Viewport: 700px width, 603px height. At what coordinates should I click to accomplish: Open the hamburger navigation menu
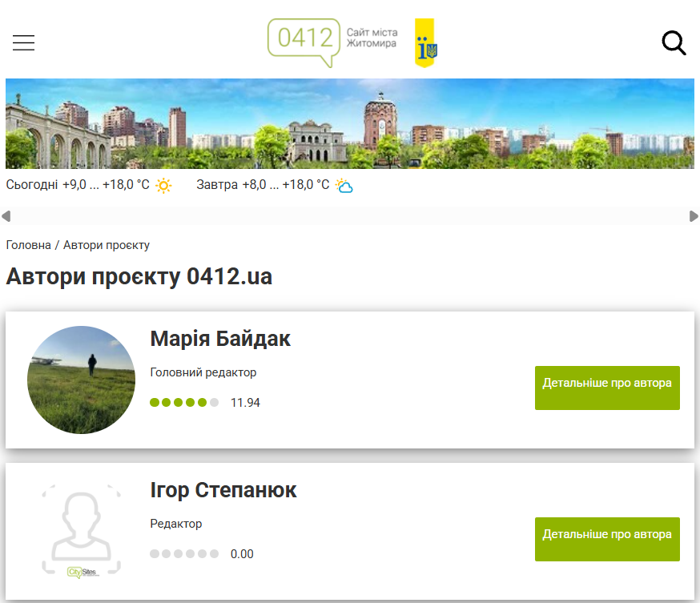tap(24, 42)
